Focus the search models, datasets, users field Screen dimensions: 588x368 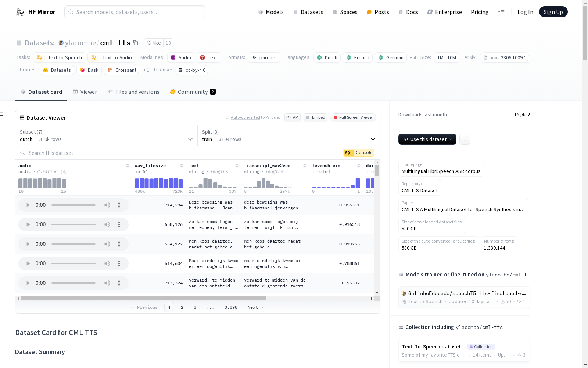pos(135,12)
